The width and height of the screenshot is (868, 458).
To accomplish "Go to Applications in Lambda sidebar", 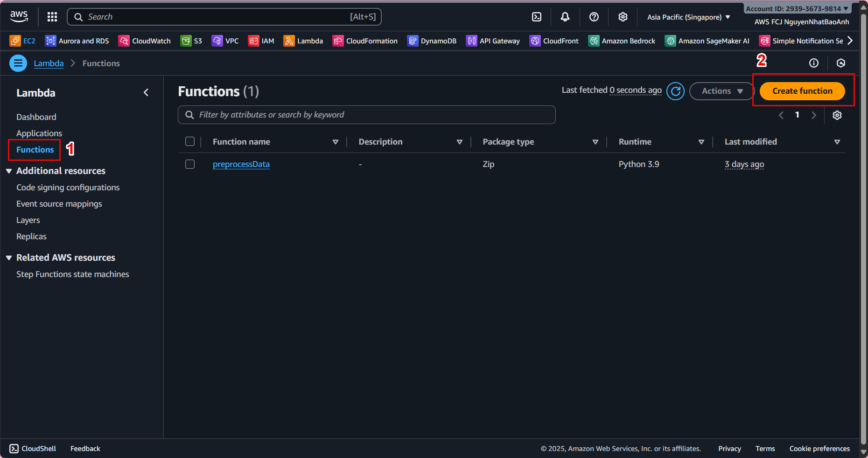I will coord(39,133).
